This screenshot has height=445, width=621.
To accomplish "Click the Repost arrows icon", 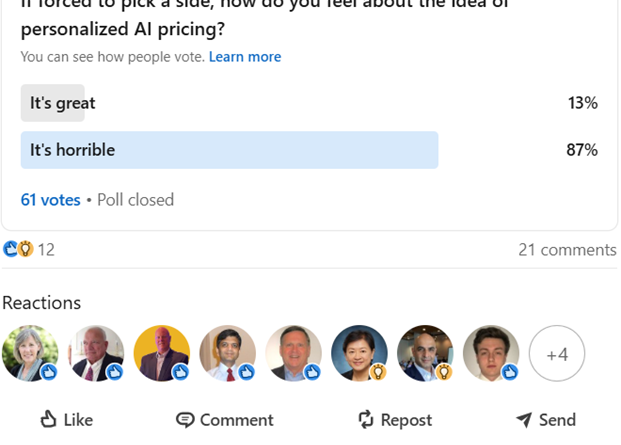I will 366,419.
